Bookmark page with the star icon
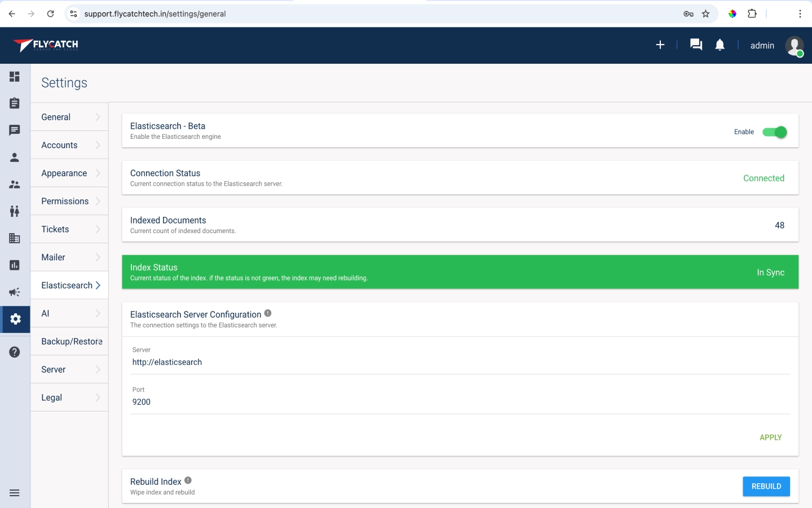Screen dimensions: 812x508 pos(705,14)
